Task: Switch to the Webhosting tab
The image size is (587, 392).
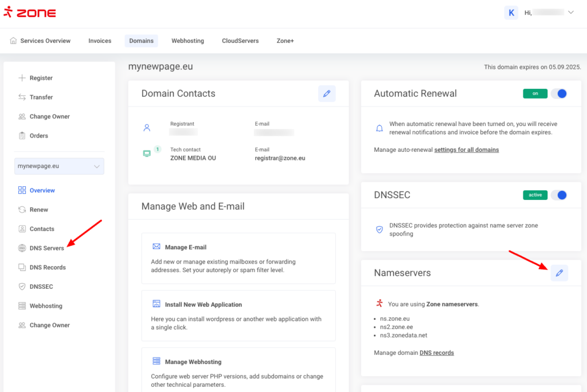Action: pyautogui.click(x=187, y=41)
